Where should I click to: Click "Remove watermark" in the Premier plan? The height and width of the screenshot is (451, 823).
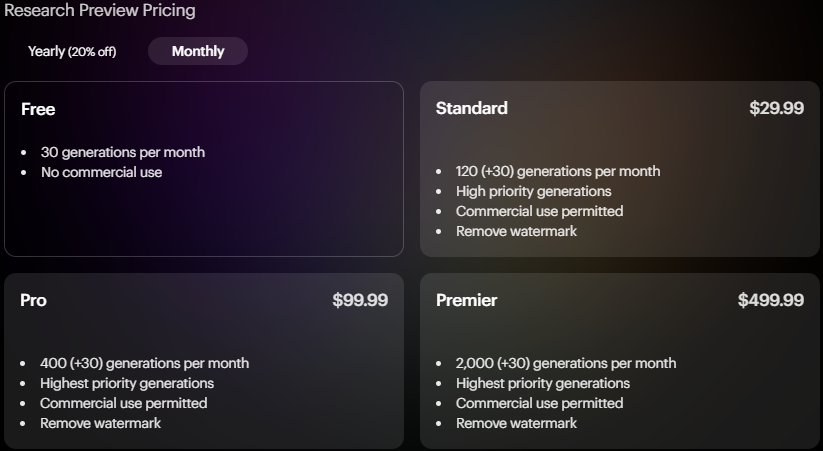point(516,423)
